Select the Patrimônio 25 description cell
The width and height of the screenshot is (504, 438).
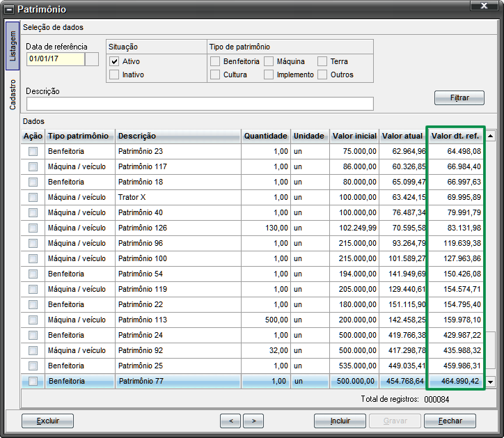click(178, 366)
